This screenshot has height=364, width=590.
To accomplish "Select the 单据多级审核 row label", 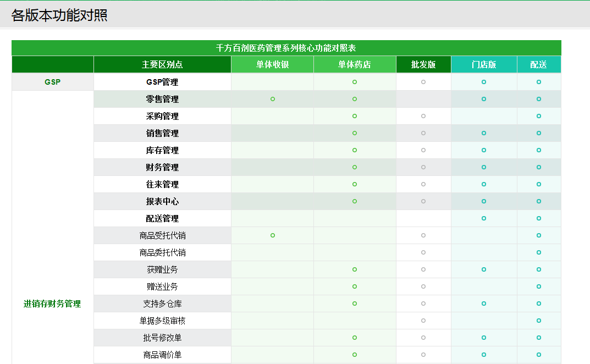I will 162,321.
